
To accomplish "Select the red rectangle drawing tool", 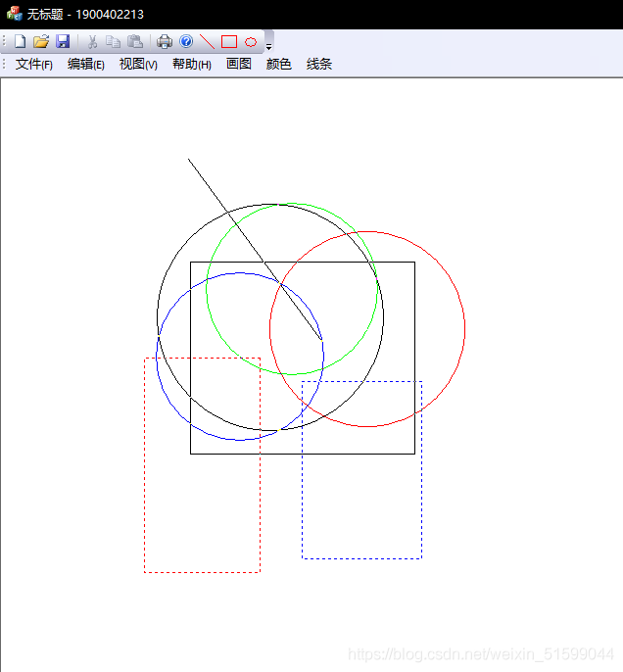I will point(229,41).
